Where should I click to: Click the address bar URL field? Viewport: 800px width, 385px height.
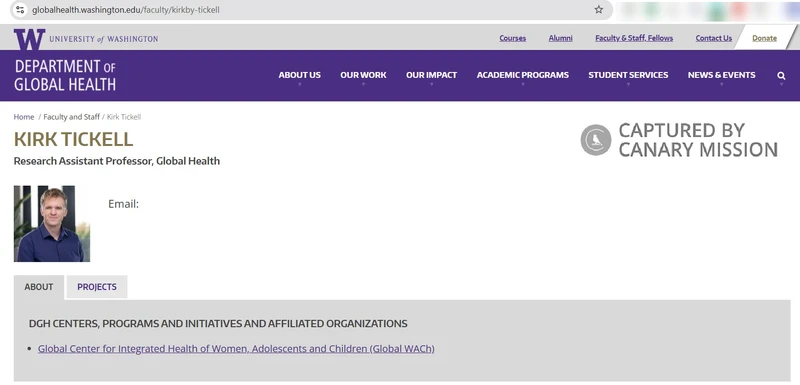[311, 10]
